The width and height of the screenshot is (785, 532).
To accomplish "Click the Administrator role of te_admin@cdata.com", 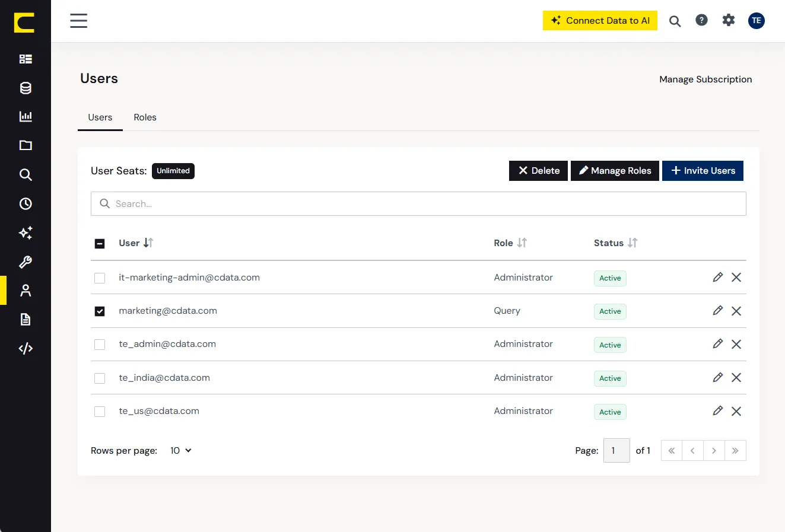I will click(x=523, y=344).
